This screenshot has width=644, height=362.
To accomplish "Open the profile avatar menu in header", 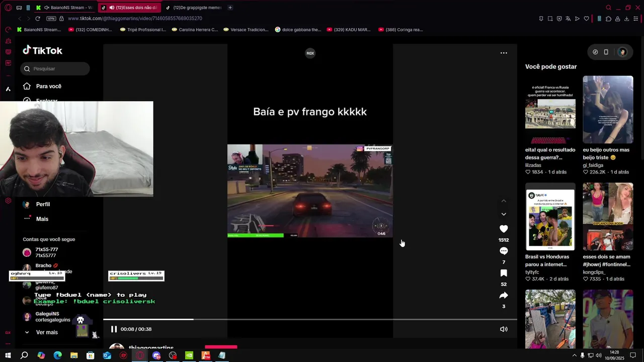I will (x=622, y=52).
